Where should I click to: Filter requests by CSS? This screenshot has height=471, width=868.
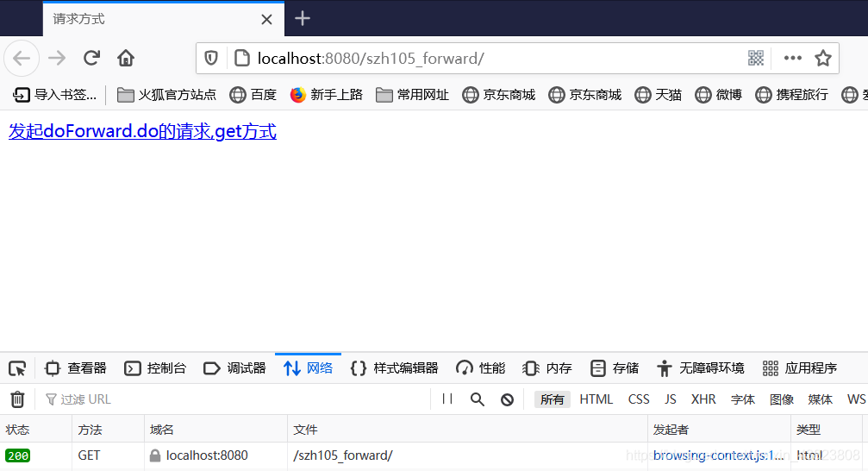click(x=639, y=399)
